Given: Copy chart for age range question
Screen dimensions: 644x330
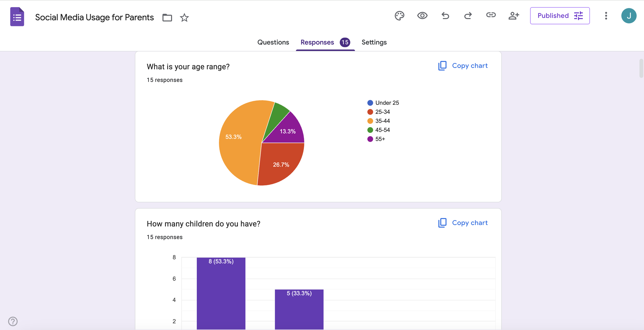Looking at the screenshot, I should pos(463,66).
